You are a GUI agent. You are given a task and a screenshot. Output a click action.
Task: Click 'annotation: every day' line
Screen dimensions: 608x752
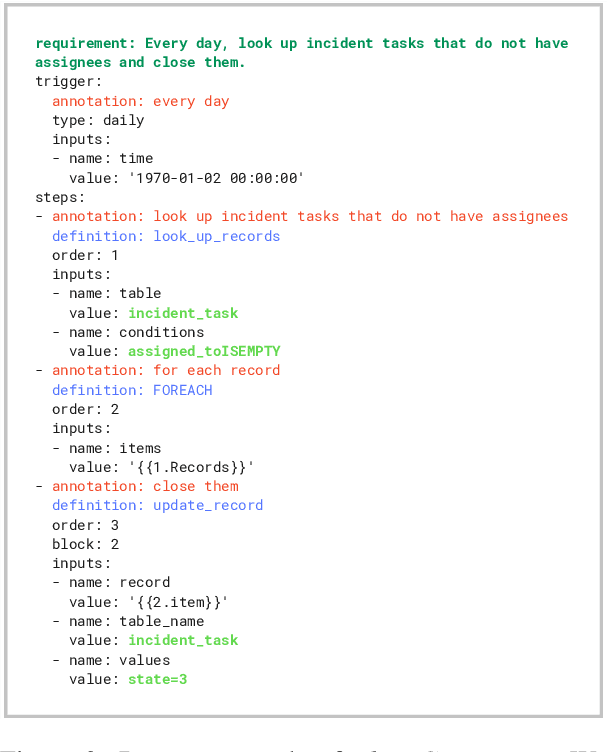[x=140, y=101]
